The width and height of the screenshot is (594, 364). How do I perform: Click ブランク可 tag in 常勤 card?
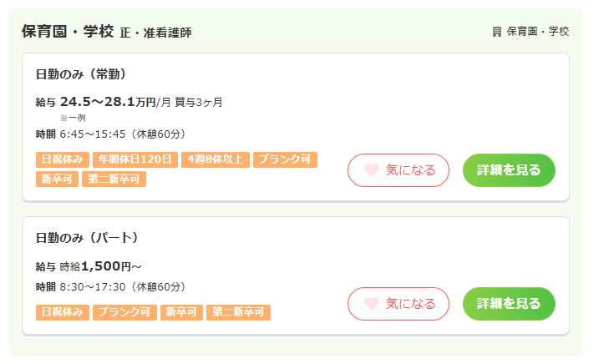(285, 159)
